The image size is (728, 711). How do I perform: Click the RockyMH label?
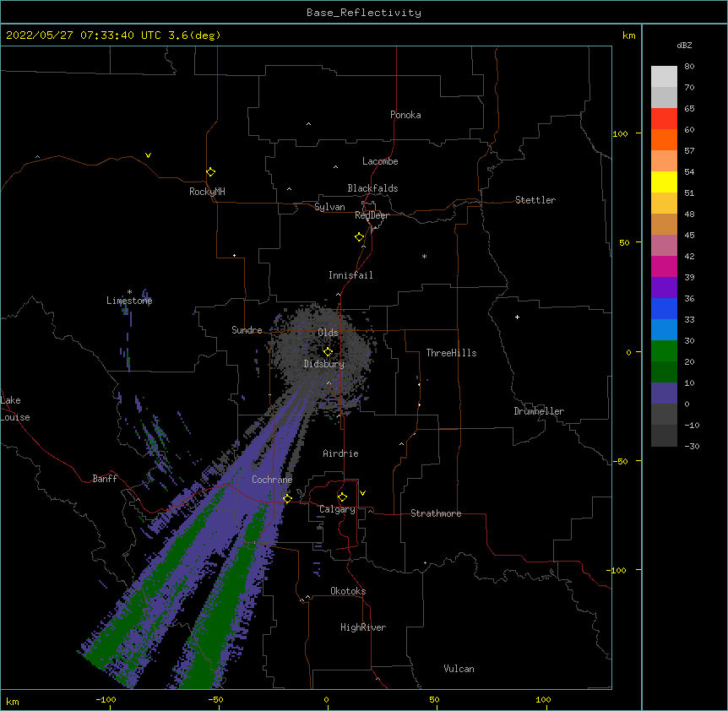[207, 192]
